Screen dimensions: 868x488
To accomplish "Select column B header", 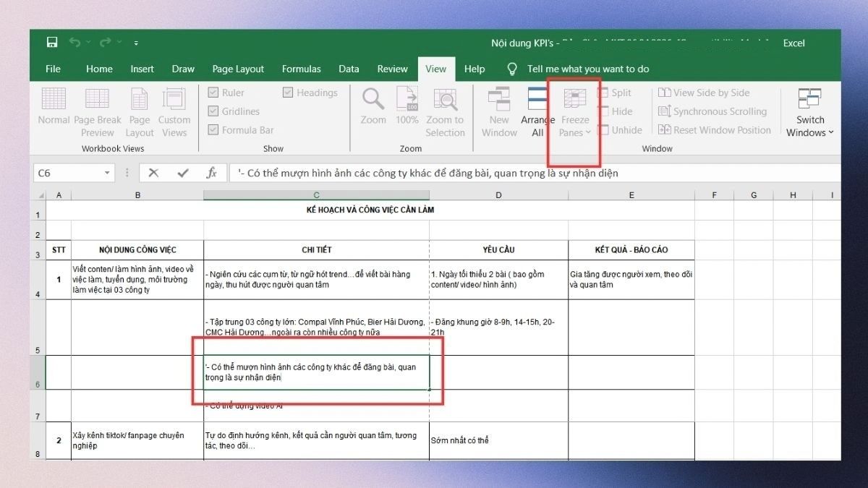I will (137, 195).
